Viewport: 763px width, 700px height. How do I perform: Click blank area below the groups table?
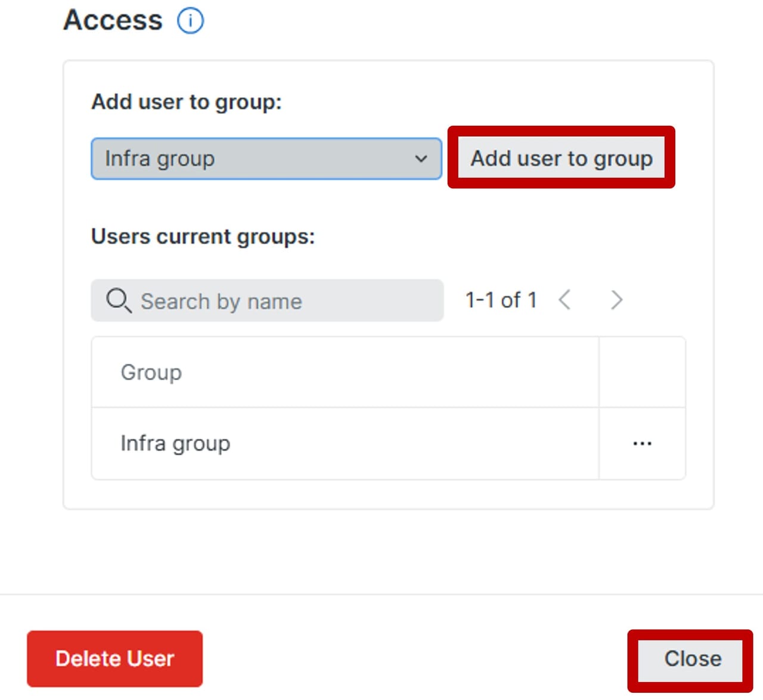(x=387, y=494)
